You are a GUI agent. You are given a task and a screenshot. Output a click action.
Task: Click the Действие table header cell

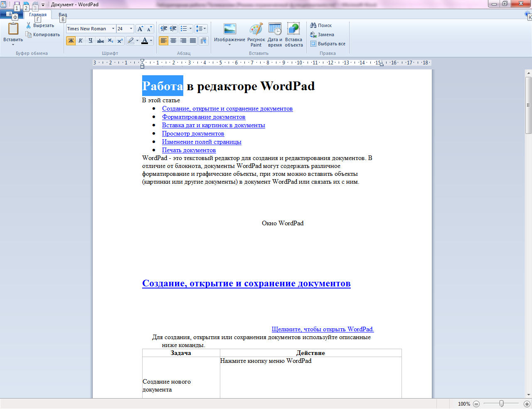(x=310, y=353)
